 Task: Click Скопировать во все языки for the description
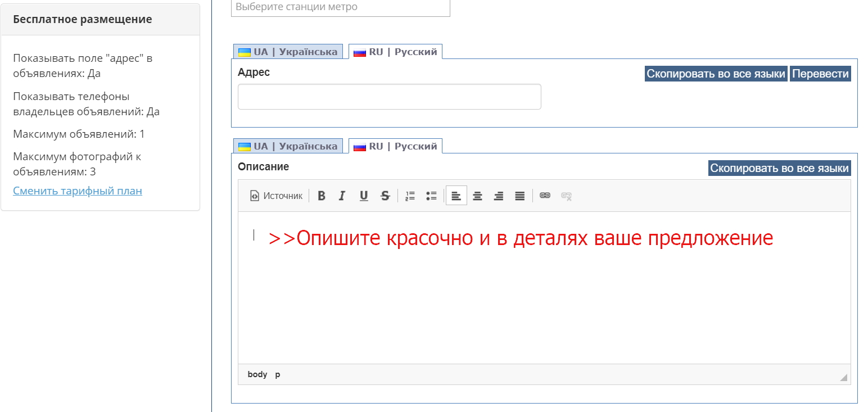pyautogui.click(x=779, y=168)
